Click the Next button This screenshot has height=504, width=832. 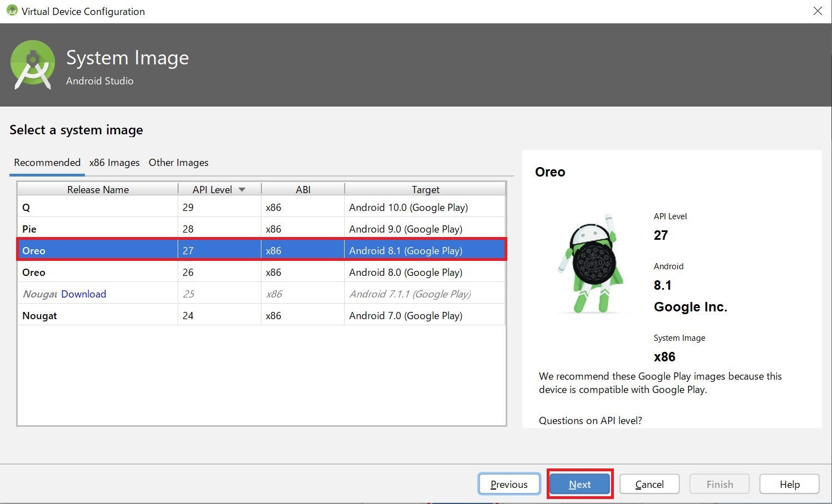point(580,484)
